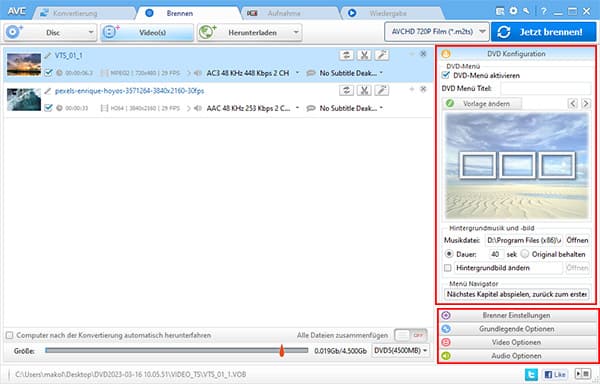
Task: Expand DVD5(4500MB) disc size dropdown
Action: [x=401, y=350]
